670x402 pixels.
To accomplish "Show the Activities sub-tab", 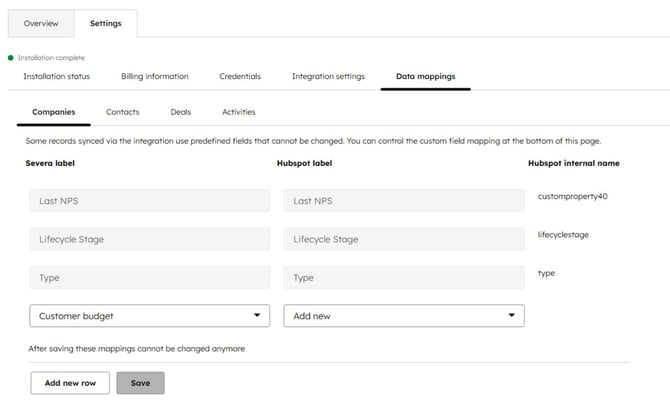I will (238, 112).
